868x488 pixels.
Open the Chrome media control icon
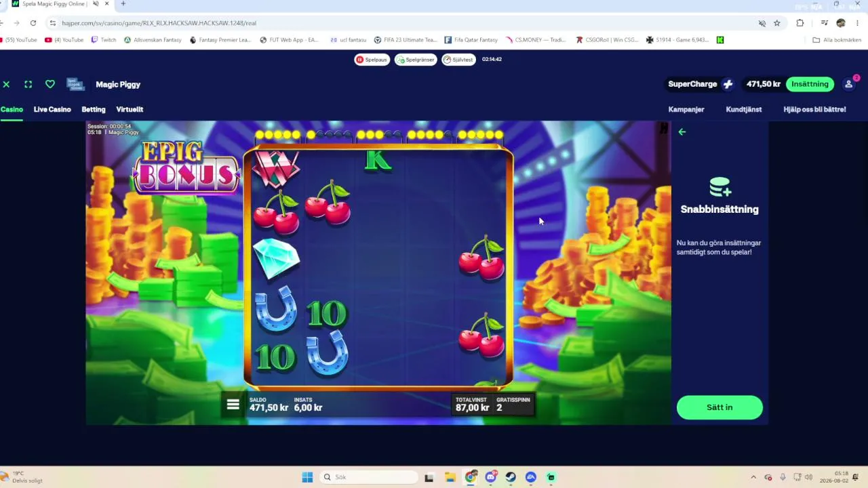[x=825, y=23]
